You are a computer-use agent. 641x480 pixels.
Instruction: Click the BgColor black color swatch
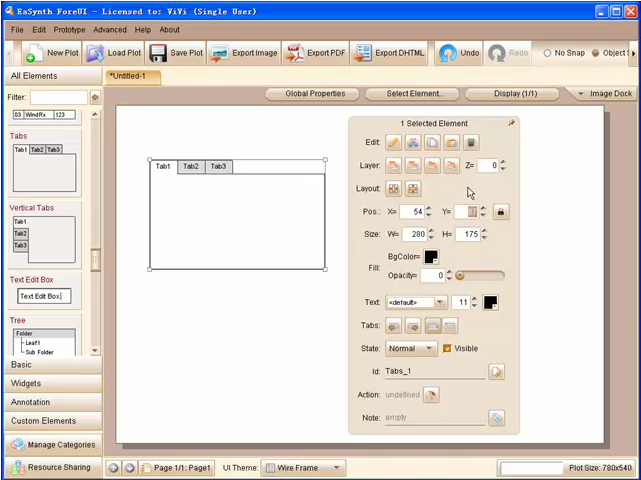point(431,257)
